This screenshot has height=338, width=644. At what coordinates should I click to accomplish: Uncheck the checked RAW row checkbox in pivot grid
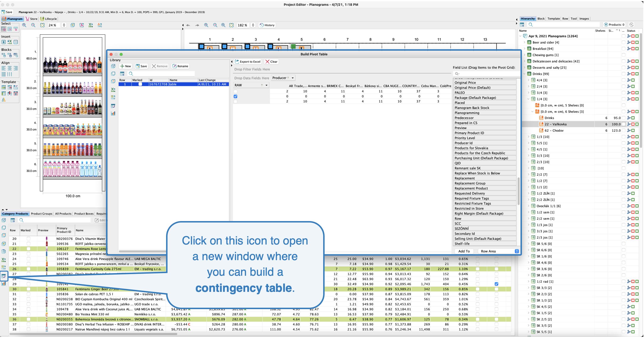click(x=235, y=96)
